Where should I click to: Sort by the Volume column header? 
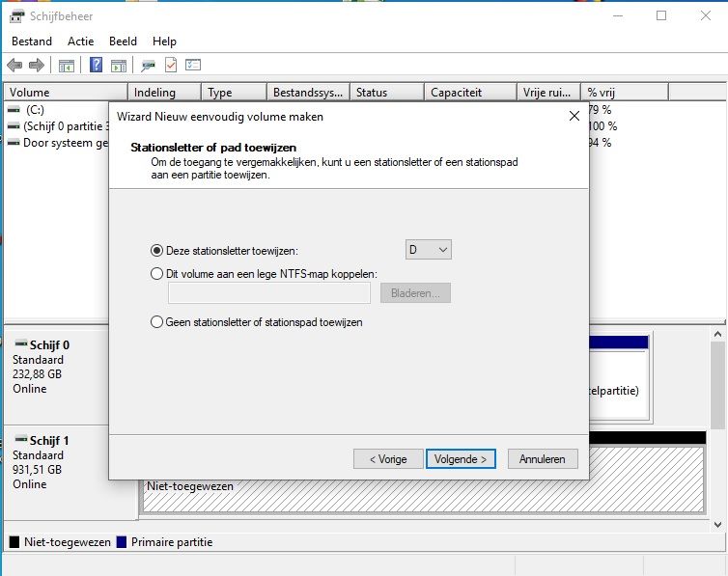(66, 93)
